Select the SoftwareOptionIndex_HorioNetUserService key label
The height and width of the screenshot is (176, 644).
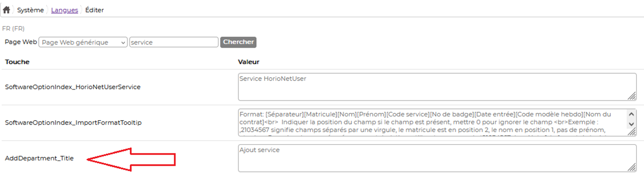(x=73, y=87)
